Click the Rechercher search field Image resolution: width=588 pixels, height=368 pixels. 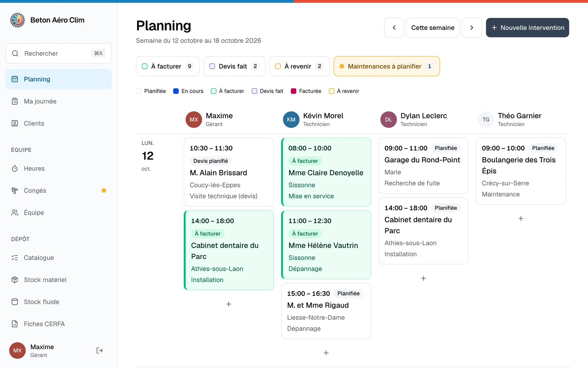[x=59, y=53]
